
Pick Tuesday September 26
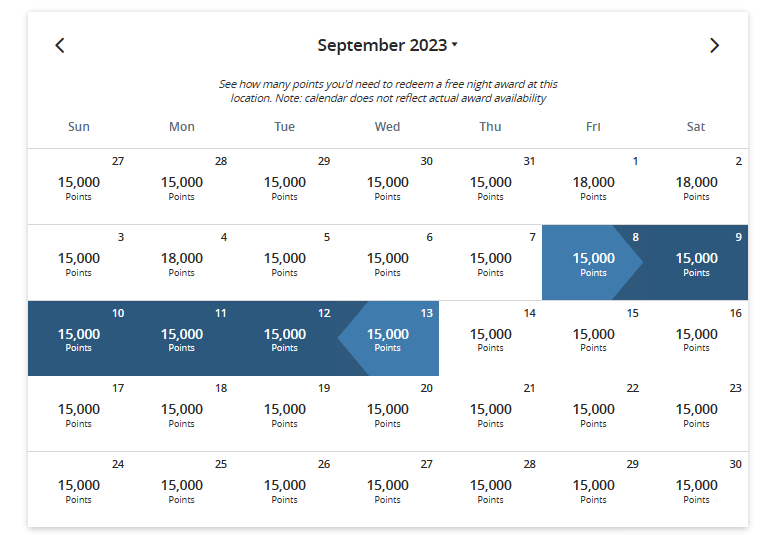[x=285, y=490]
